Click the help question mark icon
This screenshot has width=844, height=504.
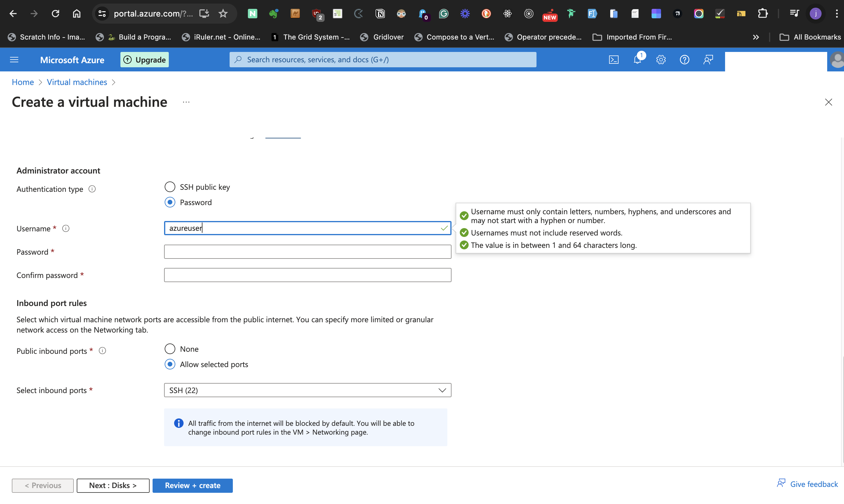click(684, 60)
